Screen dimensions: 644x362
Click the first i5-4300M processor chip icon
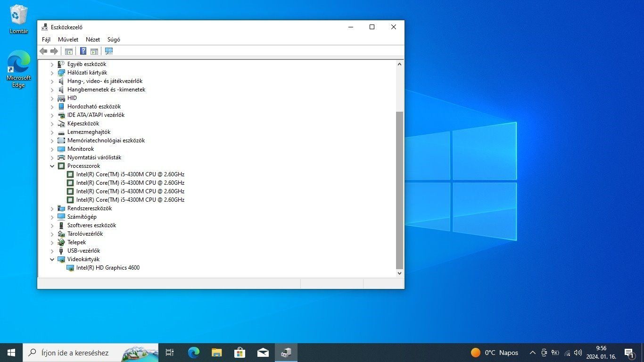[70, 174]
